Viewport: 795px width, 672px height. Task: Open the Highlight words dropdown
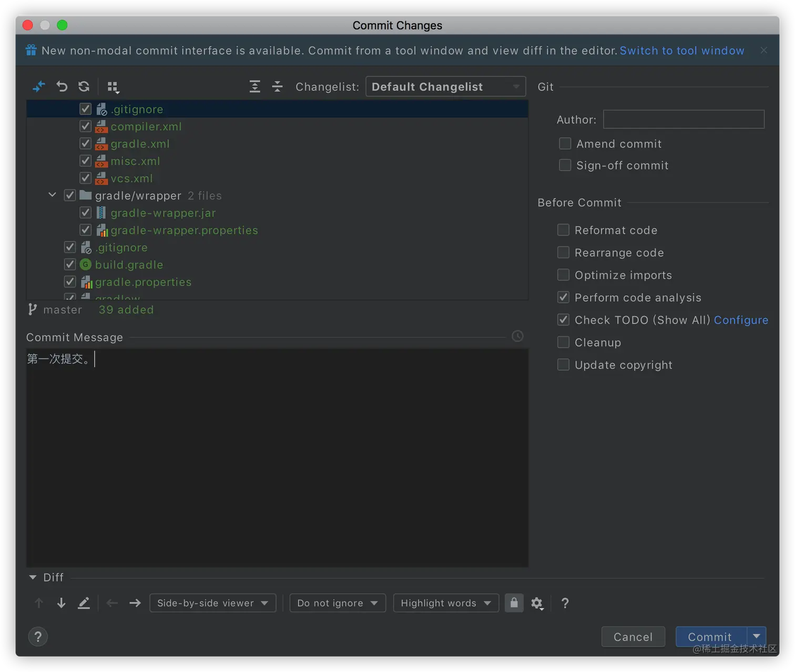446,603
